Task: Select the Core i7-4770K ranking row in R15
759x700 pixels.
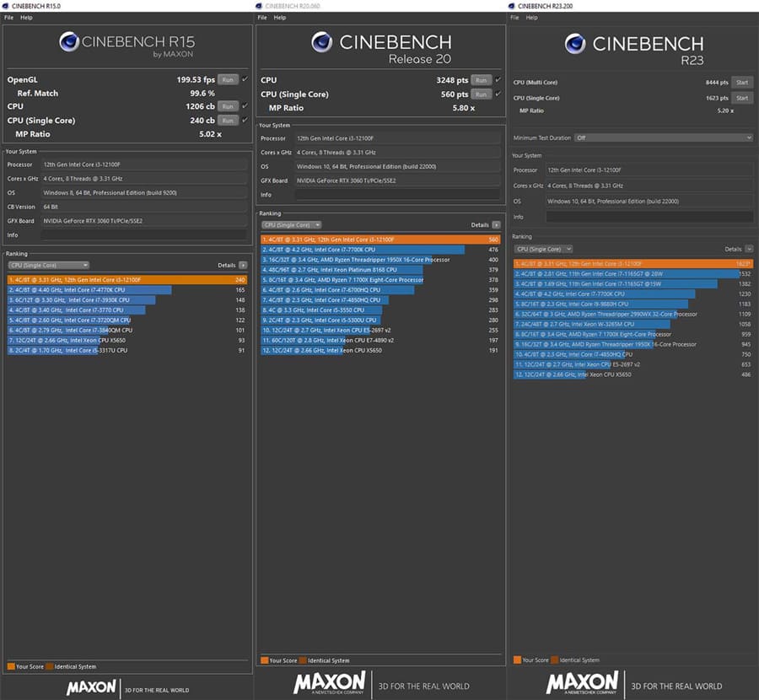Action: pos(127,290)
